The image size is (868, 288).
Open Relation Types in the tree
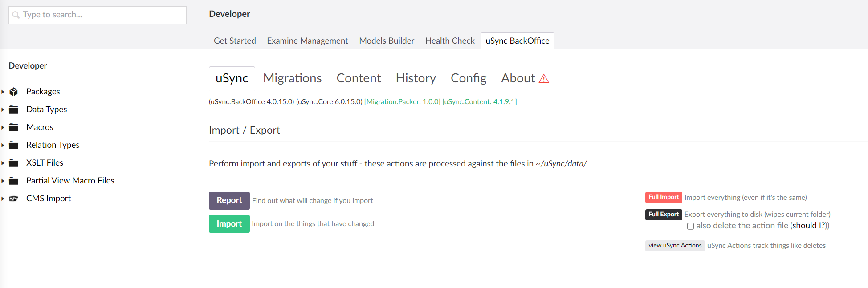pyautogui.click(x=53, y=145)
